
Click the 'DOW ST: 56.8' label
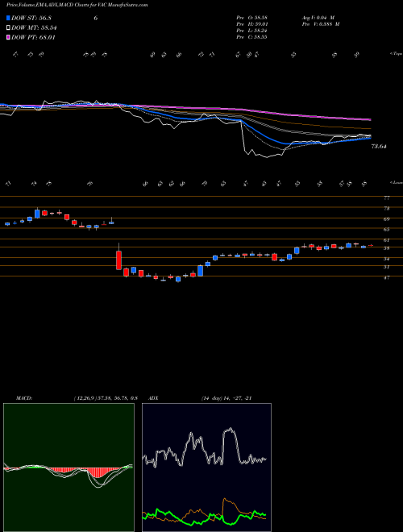pyautogui.click(x=31, y=18)
